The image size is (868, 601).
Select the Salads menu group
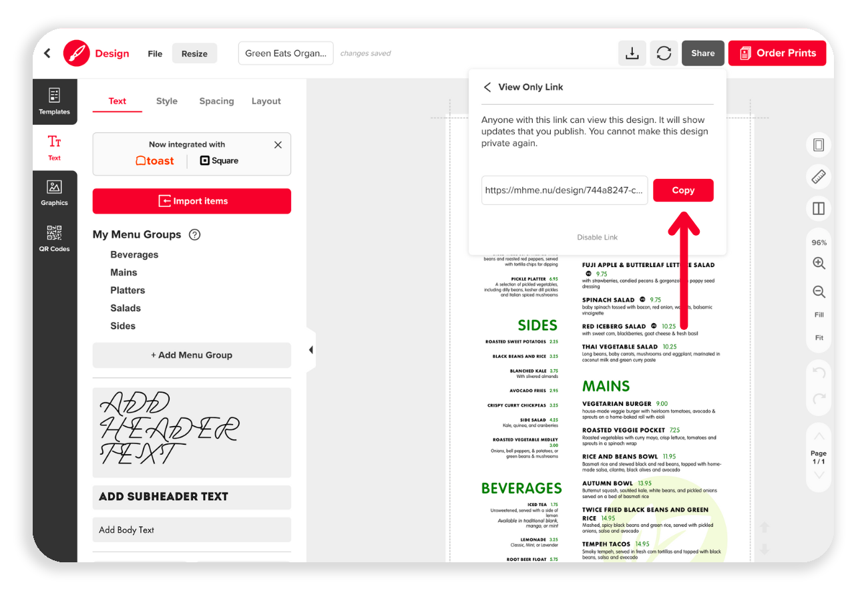point(126,308)
